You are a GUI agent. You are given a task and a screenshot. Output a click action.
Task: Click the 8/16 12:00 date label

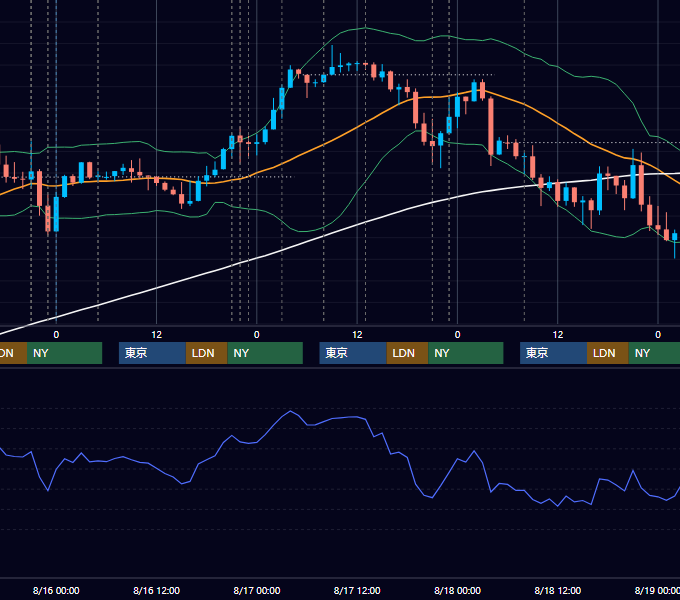click(x=157, y=590)
